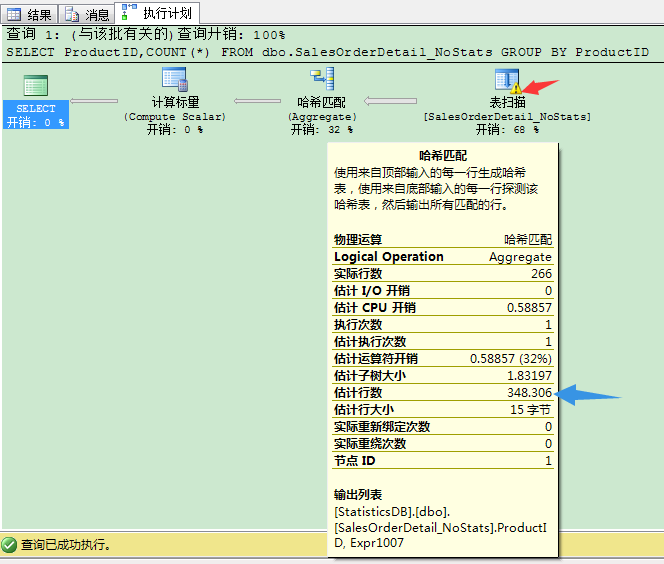Click the [StatisticsDB].[dbo]. output column text
Viewport: 664px width, 564px height.
click(392, 512)
